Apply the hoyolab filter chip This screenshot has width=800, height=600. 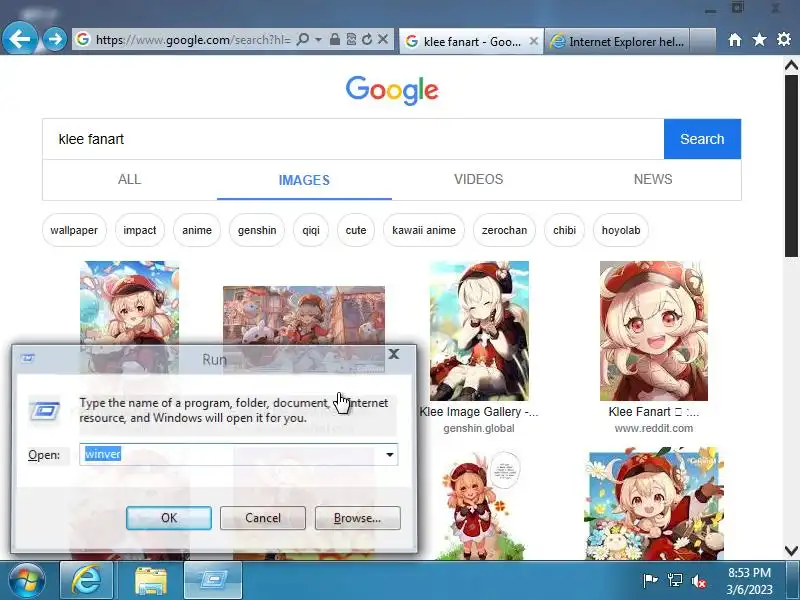click(x=621, y=230)
